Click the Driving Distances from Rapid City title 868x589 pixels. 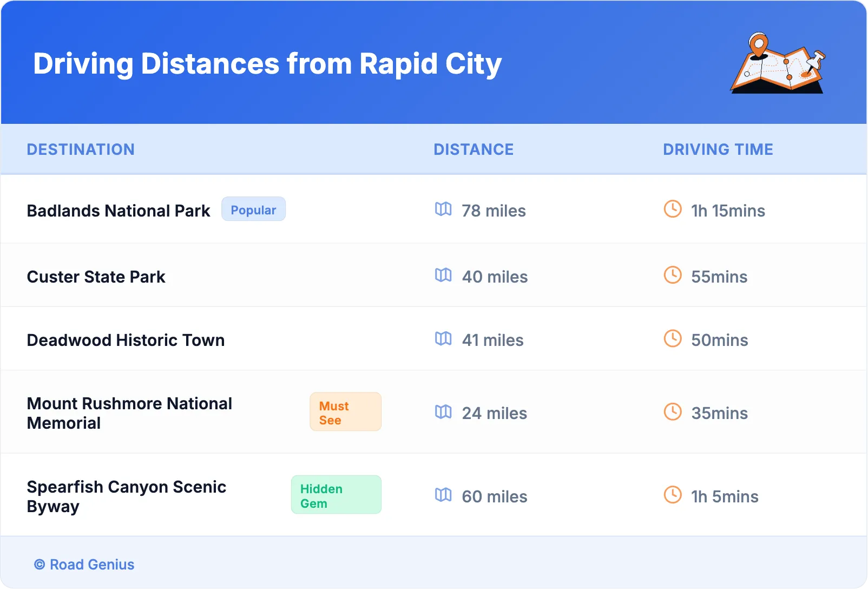point(267,64)
